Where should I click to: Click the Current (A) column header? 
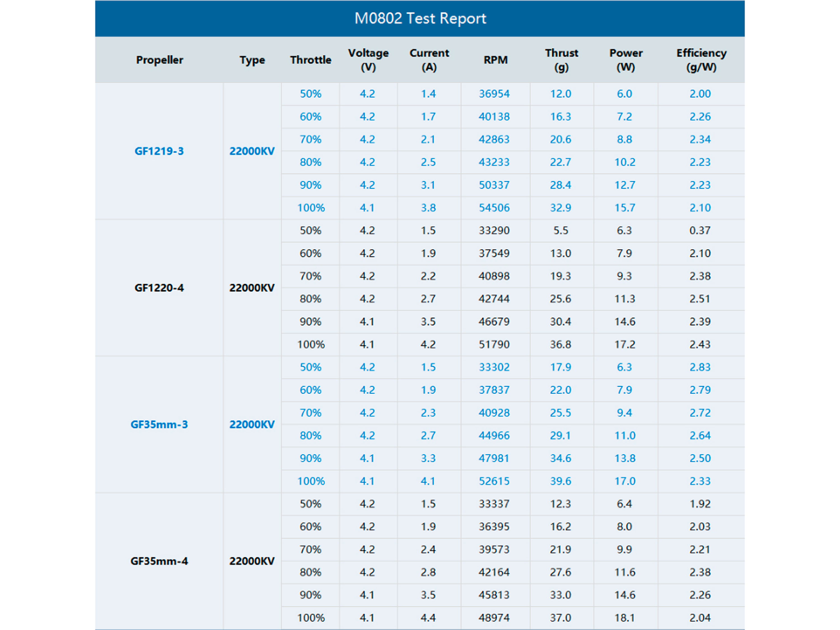point(429,60)
